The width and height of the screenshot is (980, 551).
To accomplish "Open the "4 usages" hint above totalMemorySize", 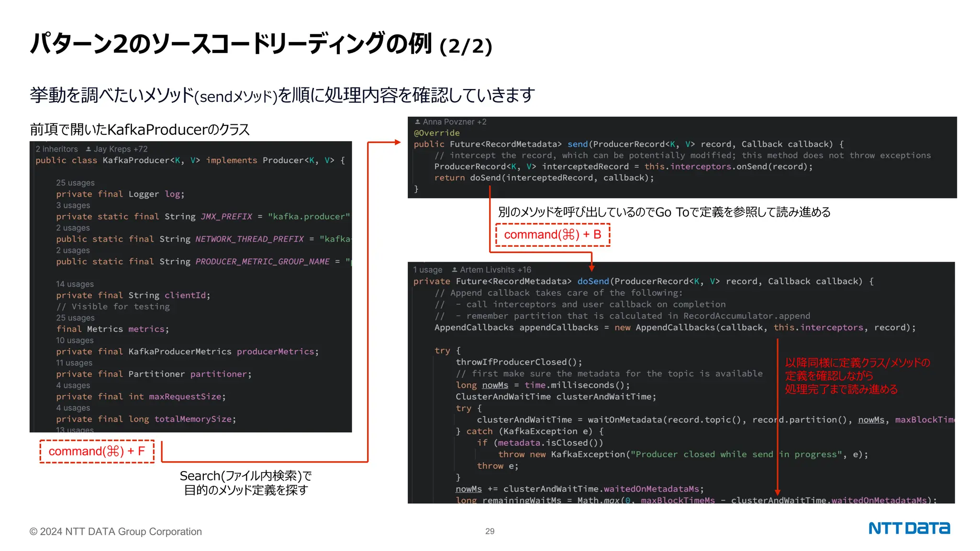I will coord(73,408).
